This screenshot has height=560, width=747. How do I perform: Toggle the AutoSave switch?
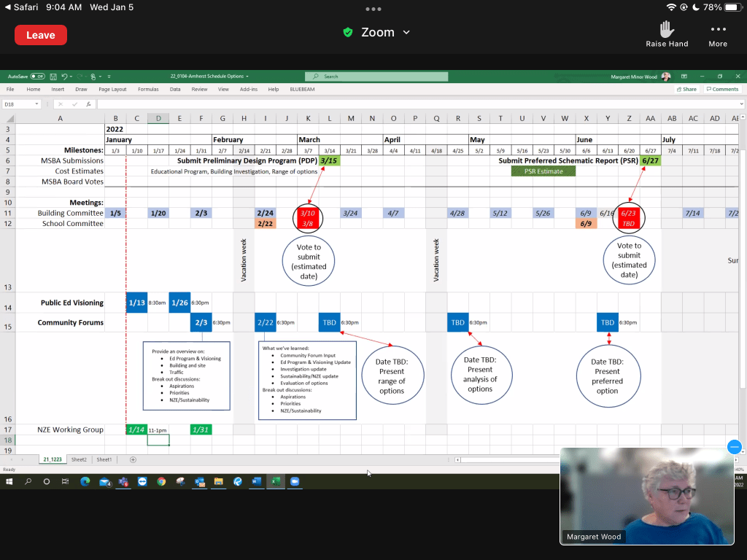37,77
